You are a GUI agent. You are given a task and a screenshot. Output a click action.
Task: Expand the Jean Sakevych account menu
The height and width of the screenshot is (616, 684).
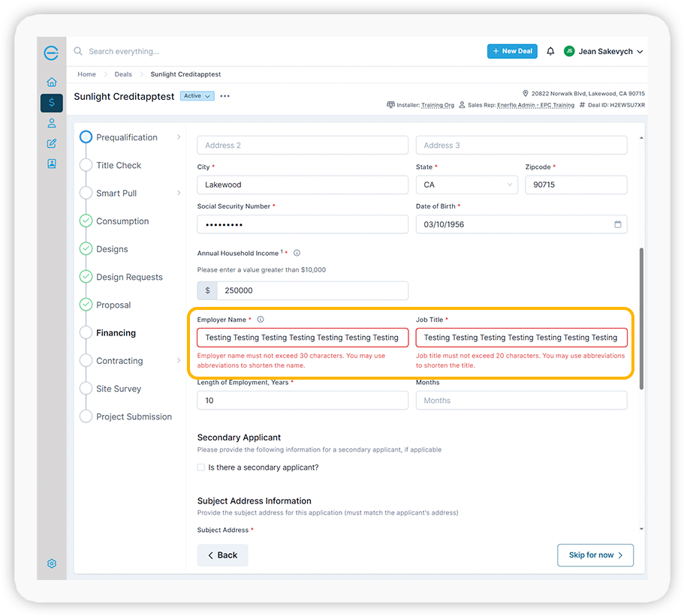[x=604, y=52]
